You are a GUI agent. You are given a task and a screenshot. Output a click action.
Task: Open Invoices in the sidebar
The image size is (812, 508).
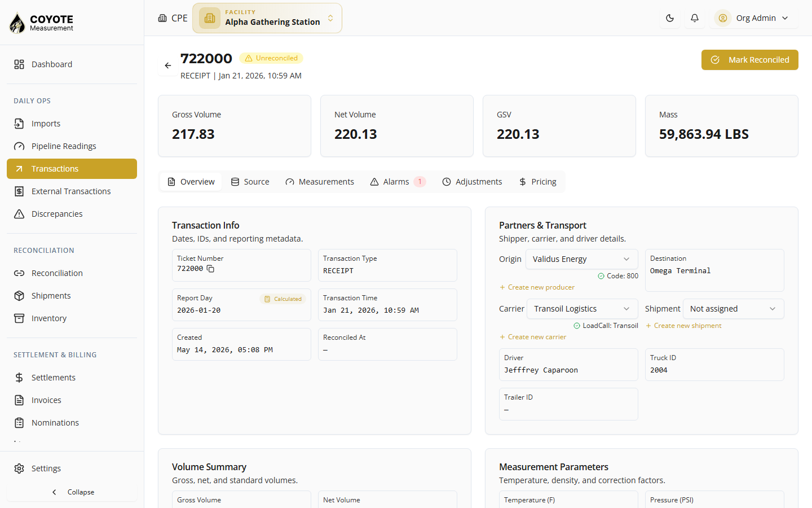72,400
